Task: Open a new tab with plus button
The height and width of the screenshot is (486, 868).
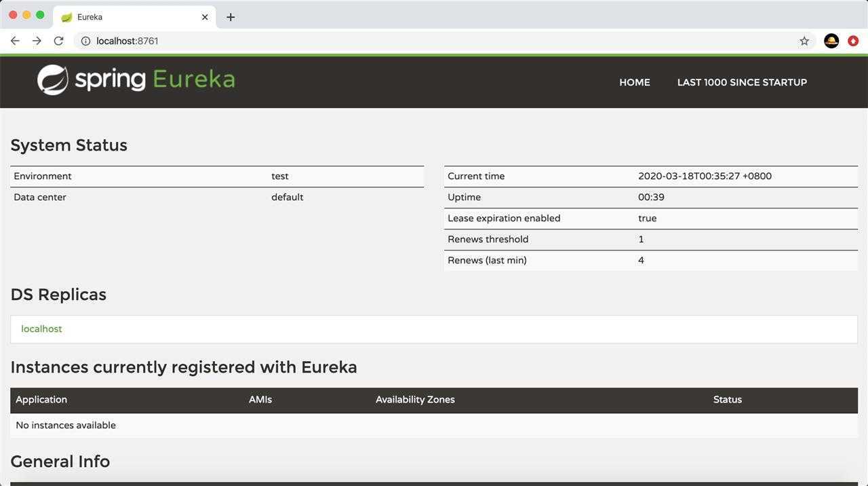Action: 231,17
